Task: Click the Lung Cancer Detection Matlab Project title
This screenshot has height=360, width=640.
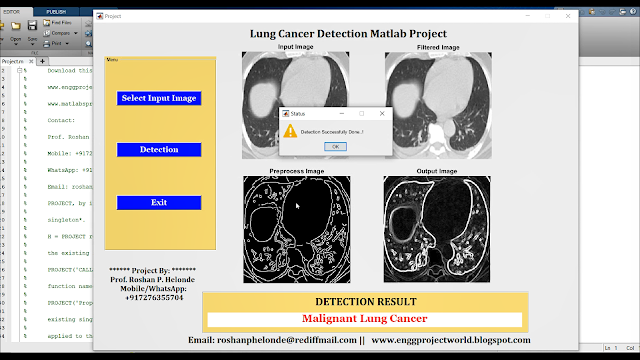Action: (x=348, y=33)
